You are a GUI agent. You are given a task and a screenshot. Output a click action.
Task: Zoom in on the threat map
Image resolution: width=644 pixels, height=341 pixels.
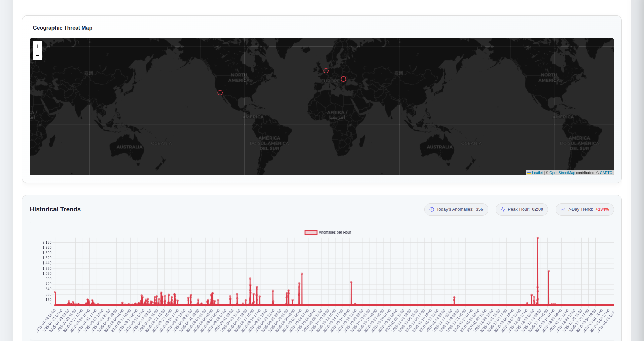tap(38, 46)
